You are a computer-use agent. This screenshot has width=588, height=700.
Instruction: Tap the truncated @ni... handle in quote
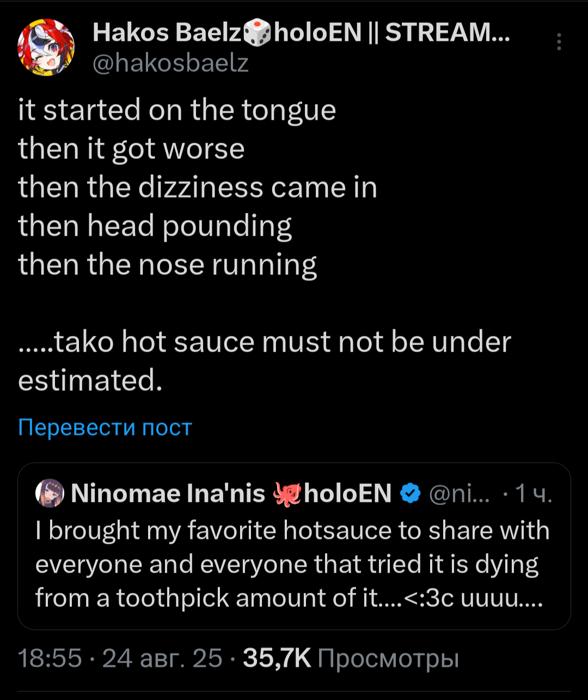point(460,493)
